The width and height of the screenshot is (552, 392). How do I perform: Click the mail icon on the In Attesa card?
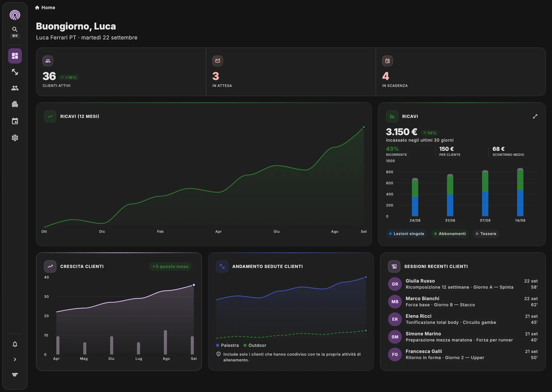tap(218, 61)
